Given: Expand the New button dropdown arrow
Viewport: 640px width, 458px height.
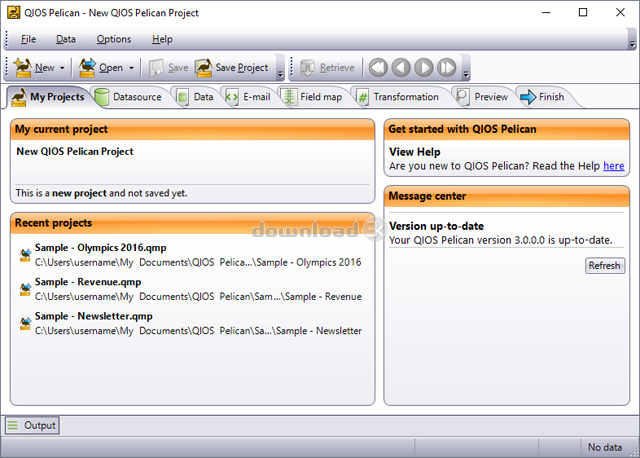Looking at the screenshot, I should (x=62, y=68).
